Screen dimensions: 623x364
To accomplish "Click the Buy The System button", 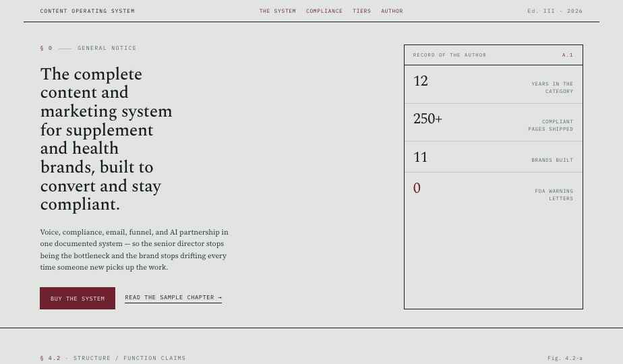I will tap(78, 299).
